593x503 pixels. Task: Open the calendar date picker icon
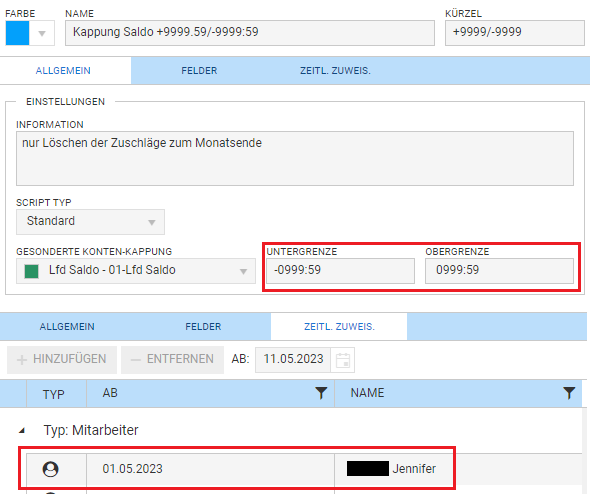[343, 360]
